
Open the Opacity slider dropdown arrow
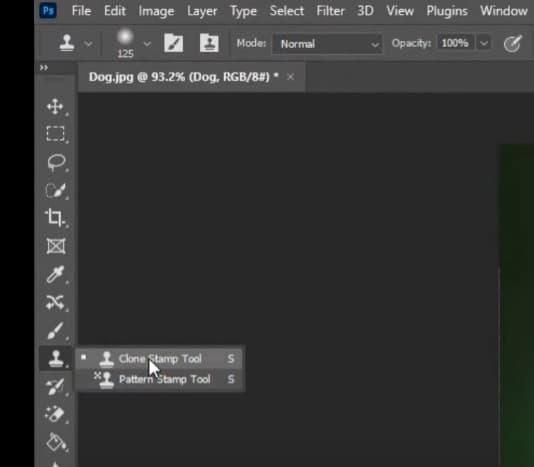tap(484, 44)
